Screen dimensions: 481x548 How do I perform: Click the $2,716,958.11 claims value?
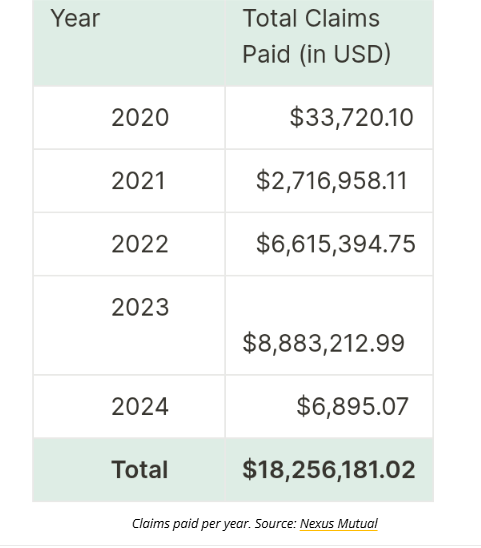(331, 181)
